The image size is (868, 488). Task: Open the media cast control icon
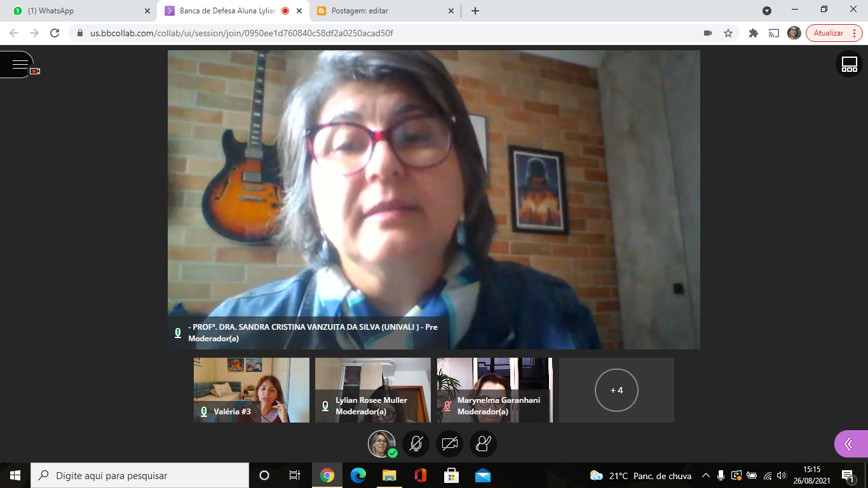tap(774, 33)
